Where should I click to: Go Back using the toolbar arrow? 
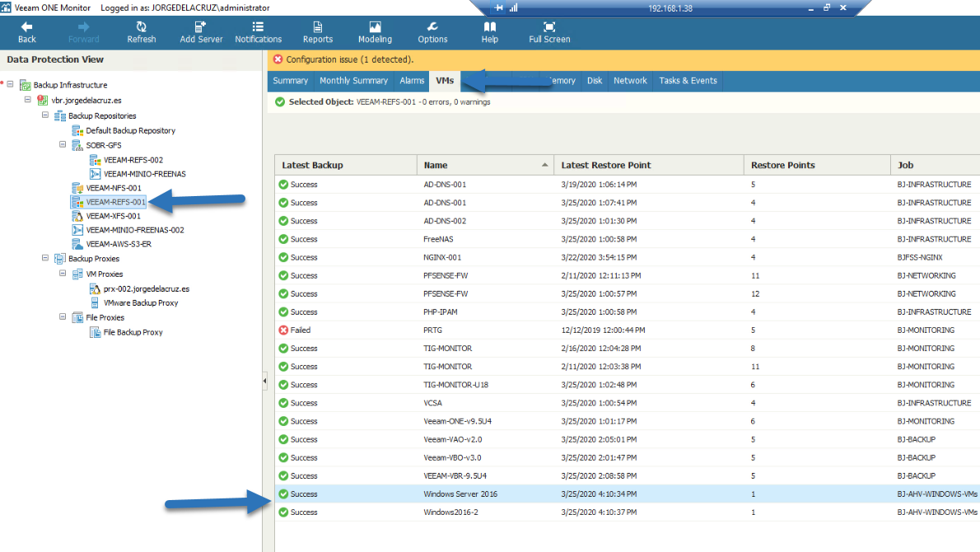pos(27,32)
